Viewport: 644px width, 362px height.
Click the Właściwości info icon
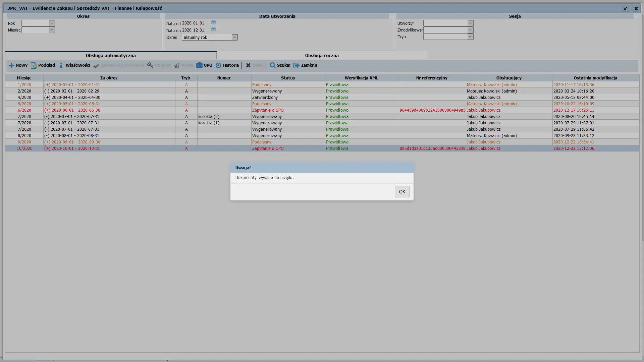61,65
